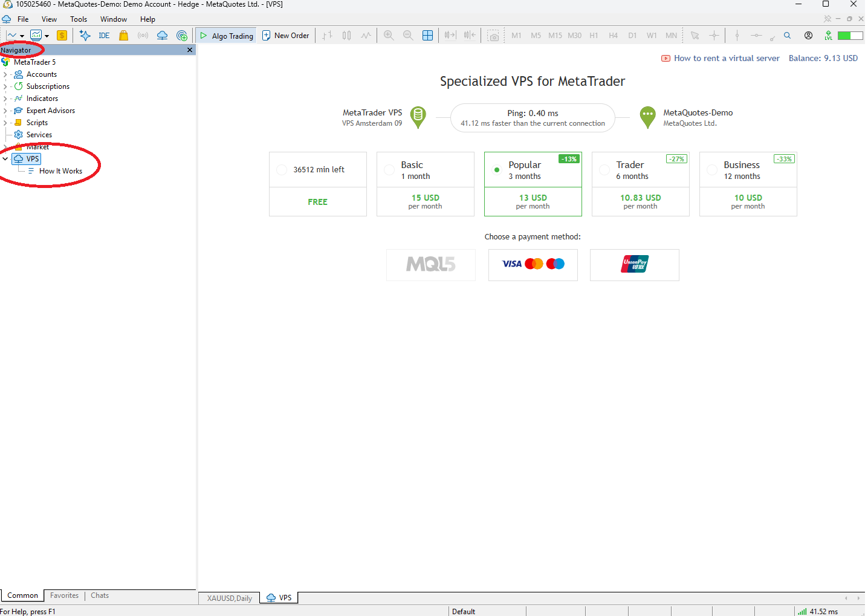
Task: Close the Navigator panel
Action: (x=190, y=50)
